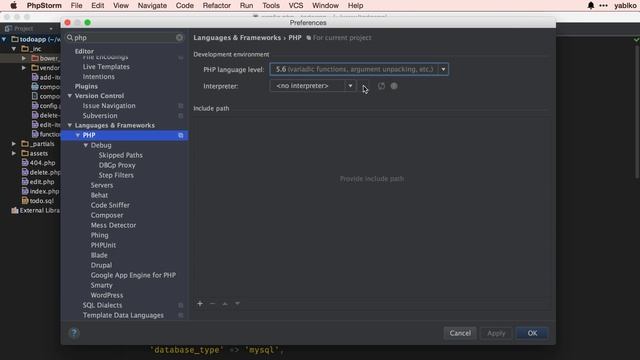Expand the assets folder in project tree
The height and width of the screenshot is (360, 640).
(14, 153)
